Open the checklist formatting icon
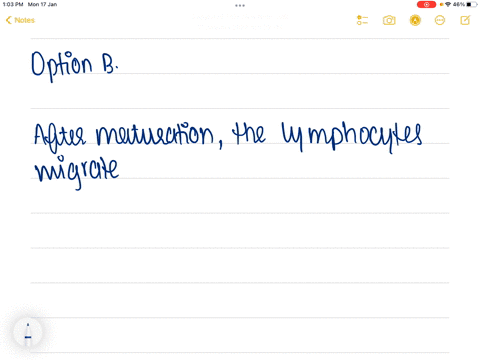This screenshot has width=480, height=360. tap(362, 20)
